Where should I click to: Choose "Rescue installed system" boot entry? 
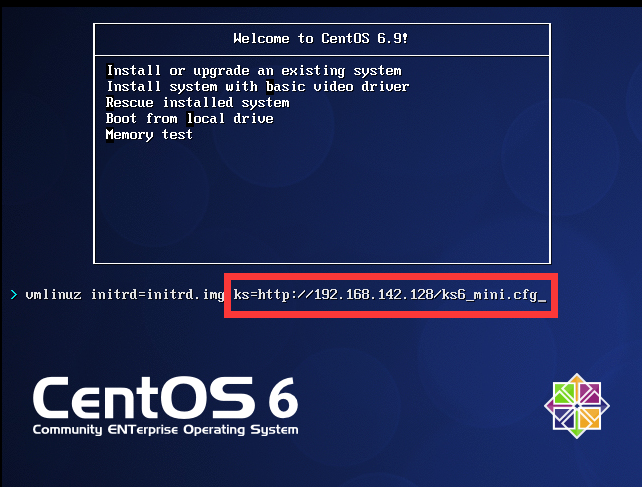pos(198,102)
